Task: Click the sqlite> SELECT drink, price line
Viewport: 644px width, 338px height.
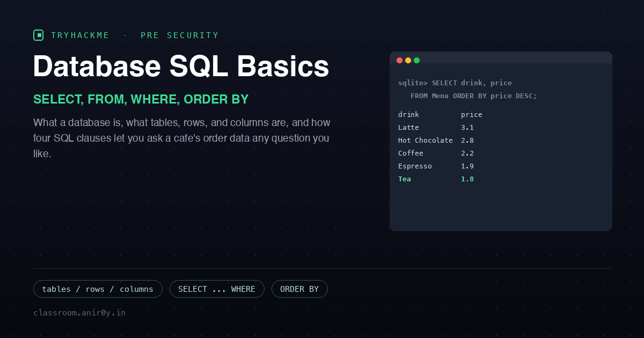Action: [x=455, y=83]
